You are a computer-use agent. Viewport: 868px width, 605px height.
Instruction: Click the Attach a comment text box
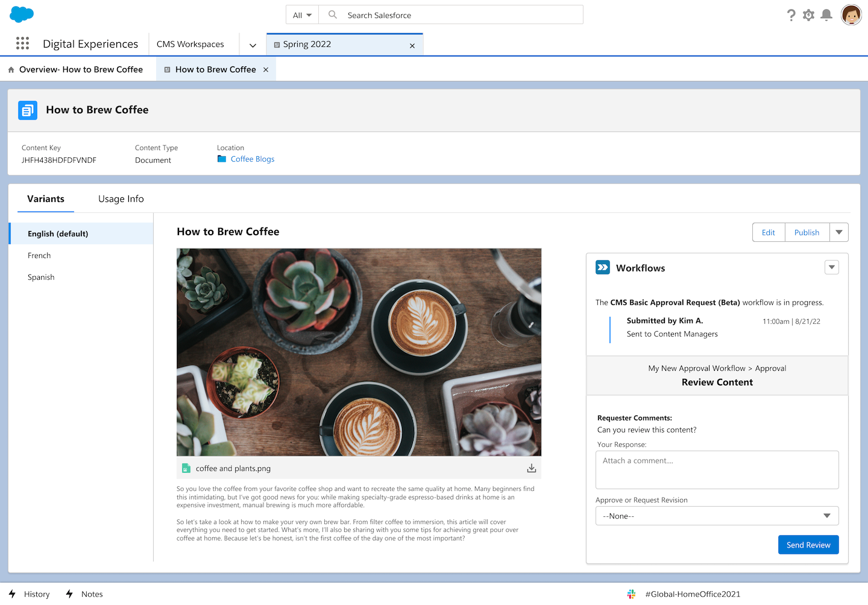pyautogui.click(x=717, y=469)
